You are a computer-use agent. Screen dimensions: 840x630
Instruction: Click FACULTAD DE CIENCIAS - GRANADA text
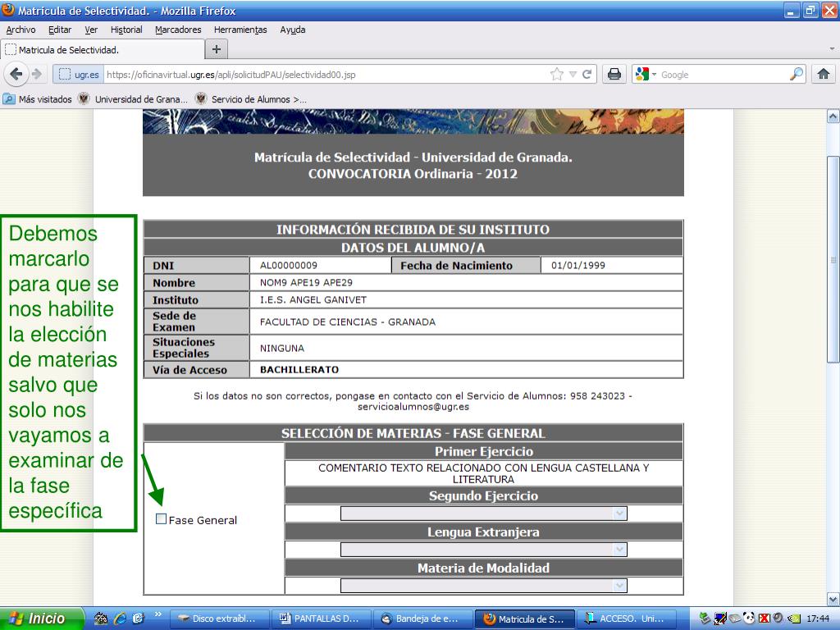(x=348, y=322)
